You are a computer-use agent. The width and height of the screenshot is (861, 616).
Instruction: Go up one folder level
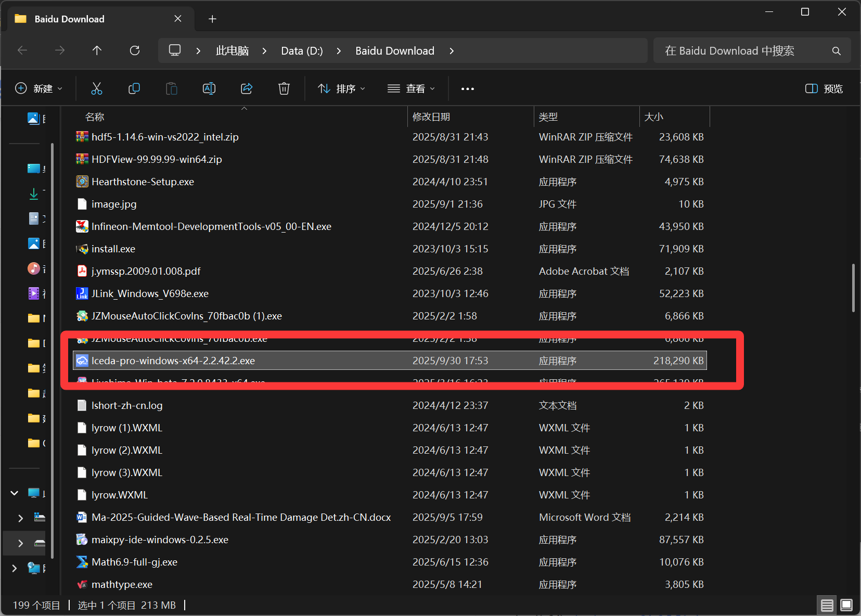tap(97, 50)
